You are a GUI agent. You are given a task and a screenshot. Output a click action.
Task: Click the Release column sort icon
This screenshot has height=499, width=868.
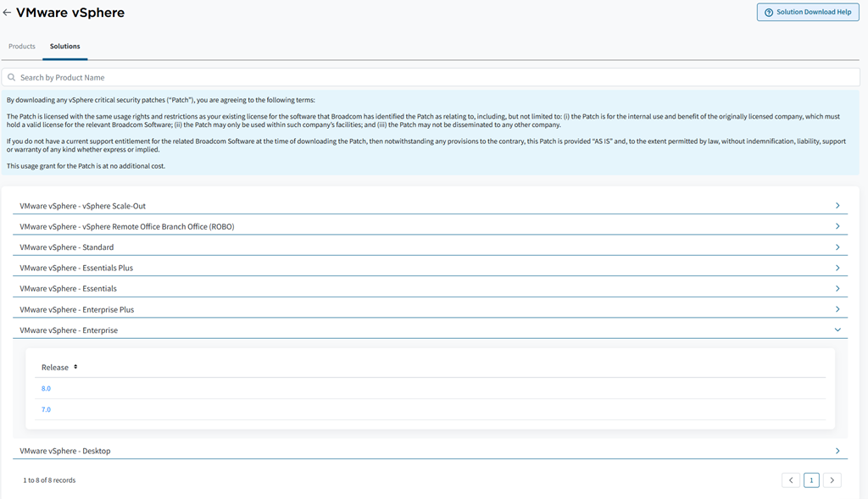(75, 367)
